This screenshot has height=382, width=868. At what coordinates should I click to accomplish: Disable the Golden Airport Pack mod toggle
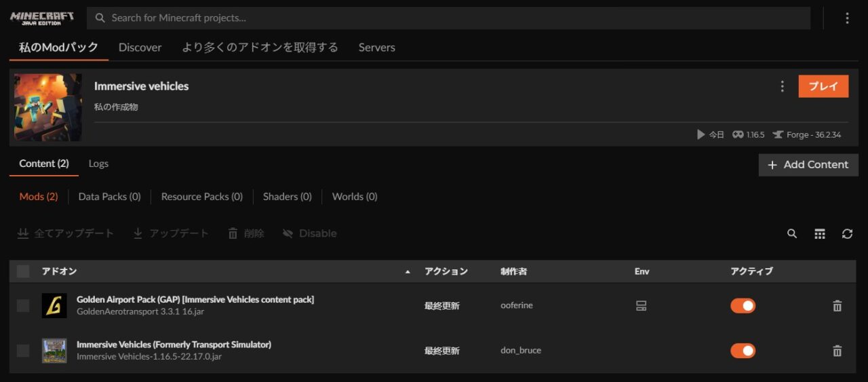tap(743, 306)
